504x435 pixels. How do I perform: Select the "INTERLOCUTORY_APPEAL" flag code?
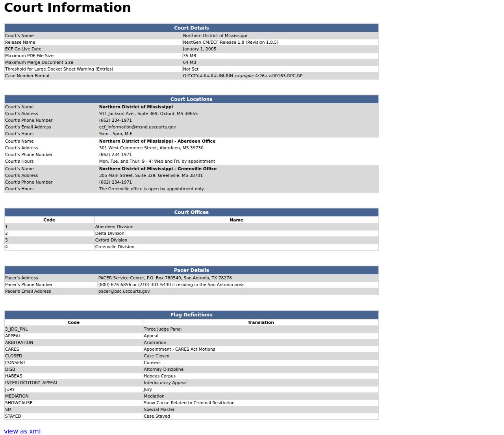31,383
